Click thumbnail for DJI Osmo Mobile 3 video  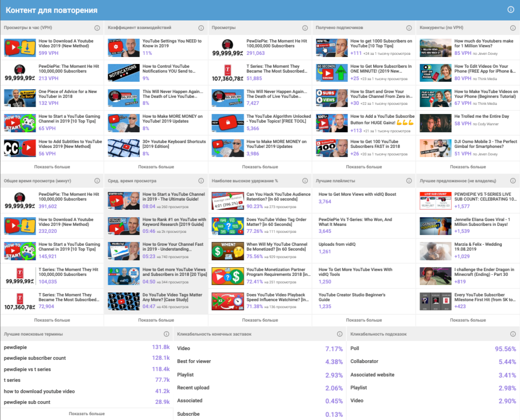point(436,148)
